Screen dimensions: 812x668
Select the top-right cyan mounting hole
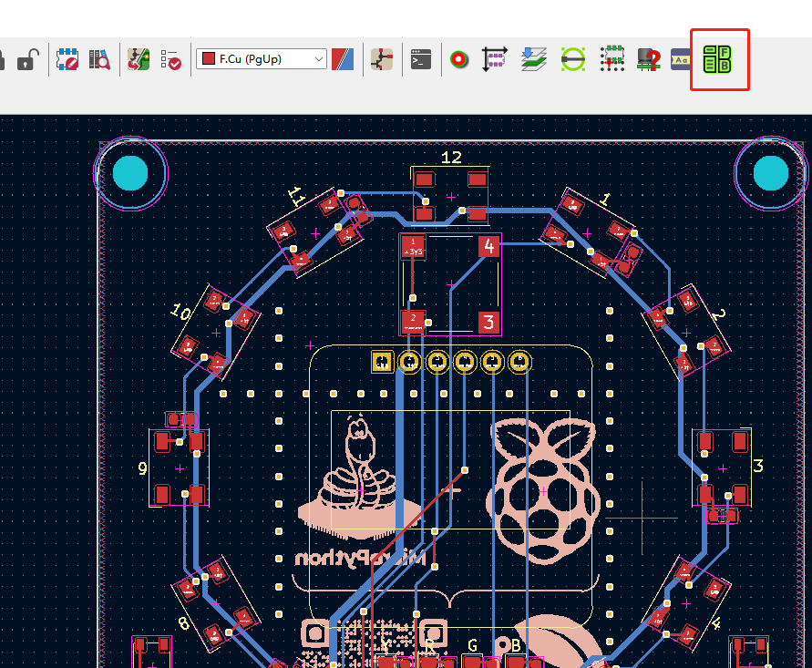click(x=771, y=173)
